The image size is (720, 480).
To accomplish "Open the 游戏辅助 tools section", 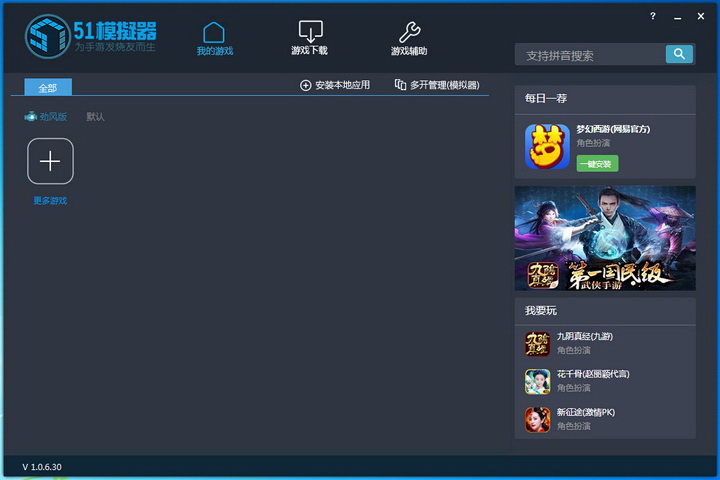I will coord(409,39).
